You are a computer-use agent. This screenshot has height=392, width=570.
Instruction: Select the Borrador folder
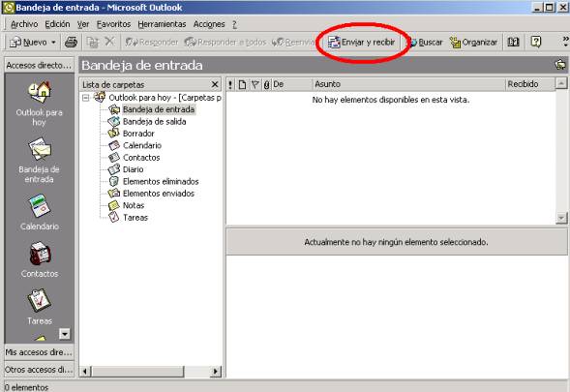point(132,134)
